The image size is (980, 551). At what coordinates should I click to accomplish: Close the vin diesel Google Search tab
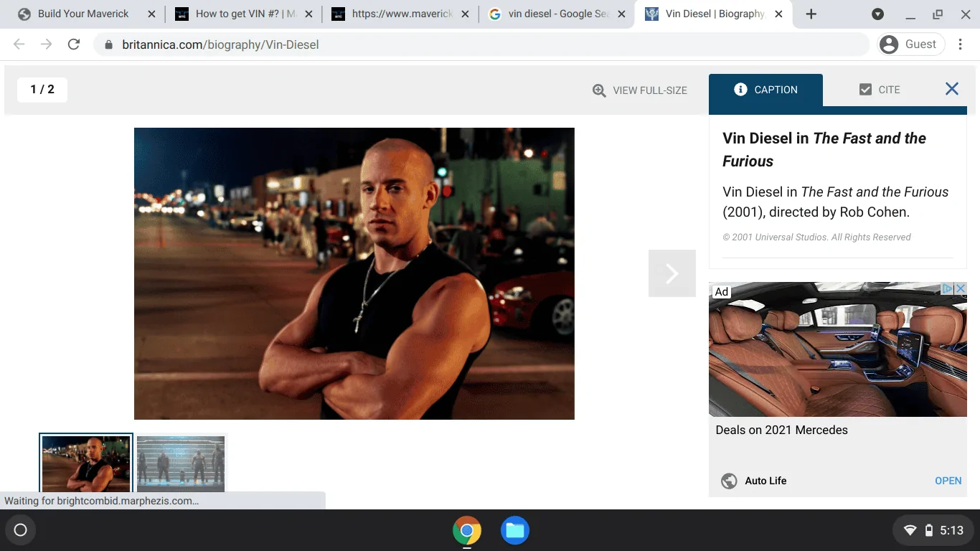click(621, 14)
